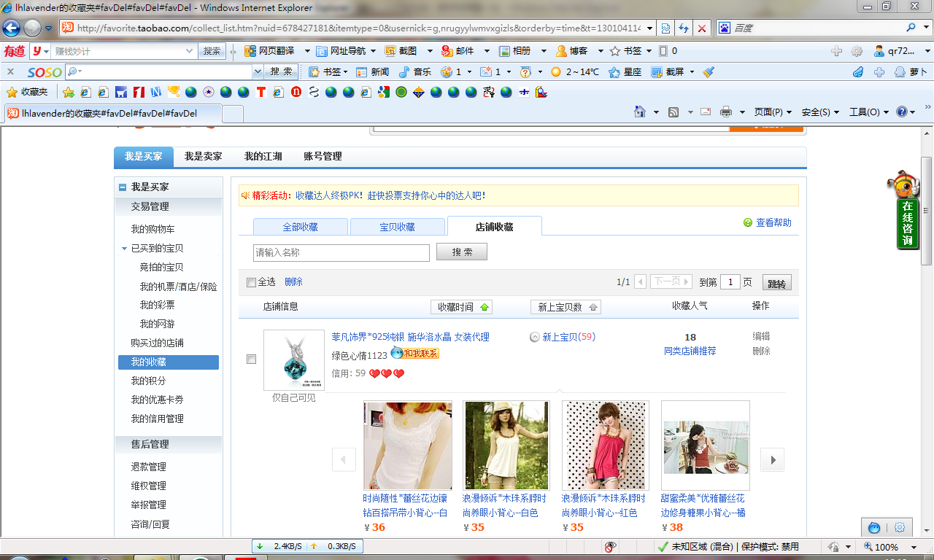Click the 跳转 page jump button

[777, 283]
